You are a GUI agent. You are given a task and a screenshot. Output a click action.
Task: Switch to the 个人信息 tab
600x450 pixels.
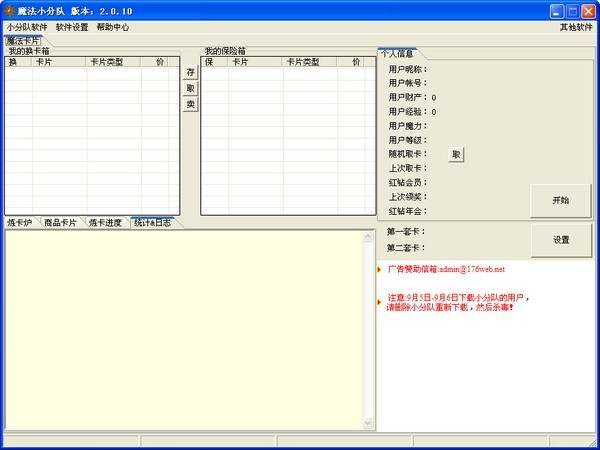pyautogui.click(x=397, y=54)
